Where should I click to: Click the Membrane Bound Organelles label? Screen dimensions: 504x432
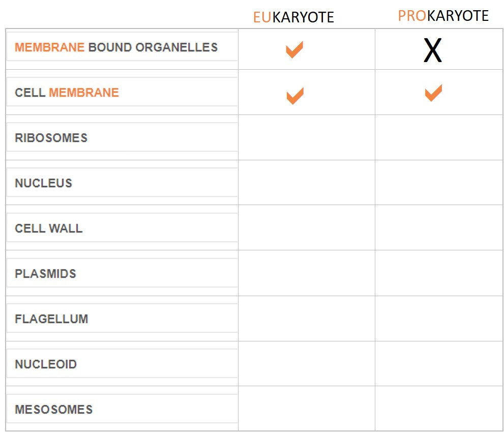[x=116, y=47]
